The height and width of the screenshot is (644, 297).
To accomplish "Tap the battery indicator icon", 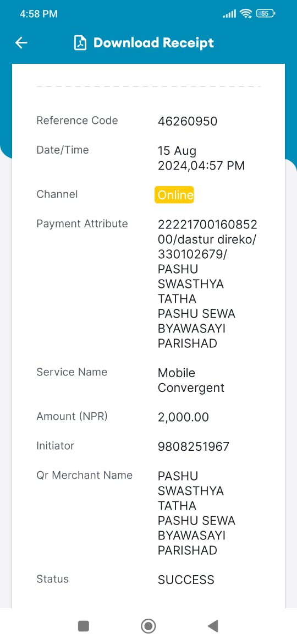I will coord(266,14).
